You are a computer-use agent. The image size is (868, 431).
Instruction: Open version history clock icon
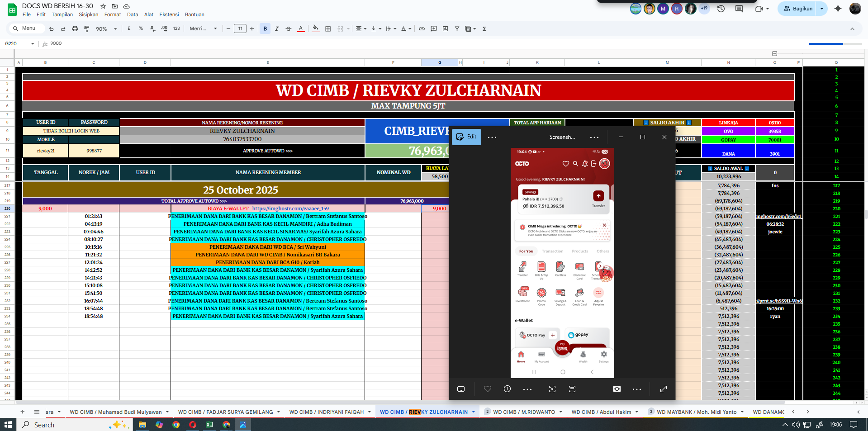(x=721, y=9)
